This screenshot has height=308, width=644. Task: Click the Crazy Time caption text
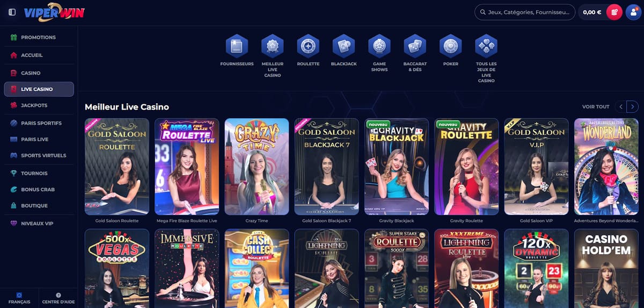(257, 221)
